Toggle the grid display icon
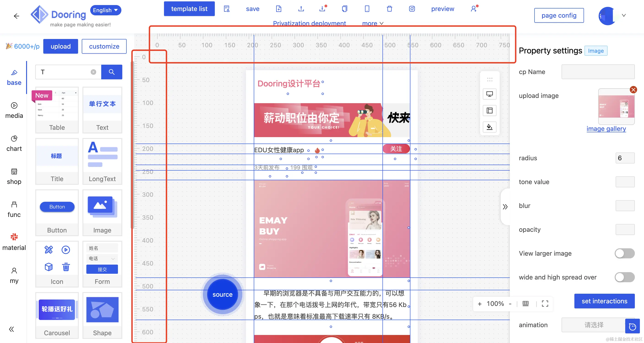Image resolution: width=644 pixels, height=343 pixels. coord(526,304)
